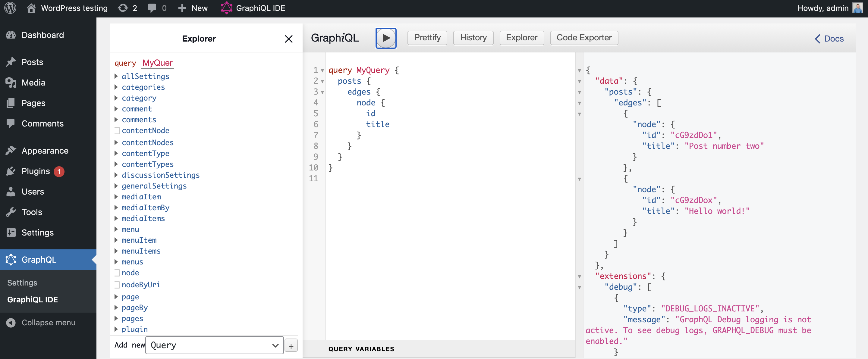Image resolution: width=868 pixels, height=359 pixels.
Task: Fold the query at line 1 gutter arrow
Action: pyautogui.click(x=322, y=71)
